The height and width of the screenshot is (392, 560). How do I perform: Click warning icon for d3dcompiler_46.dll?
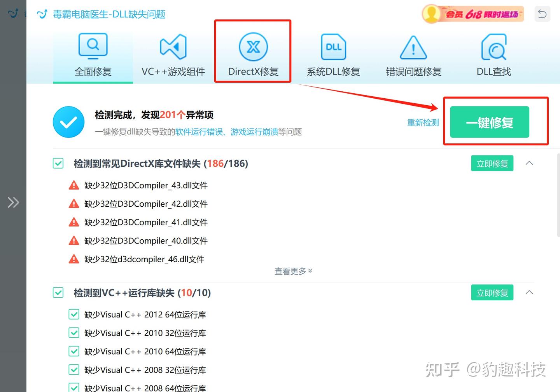pyautogui.click(x=74, y=259)
